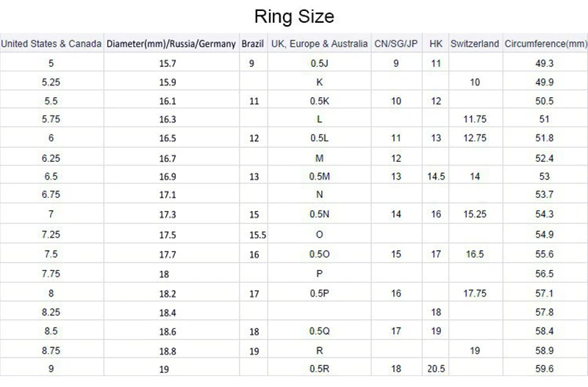Click US size 8.75 cell
Viewport: 588px width, 387px height.
click(51, 349)
